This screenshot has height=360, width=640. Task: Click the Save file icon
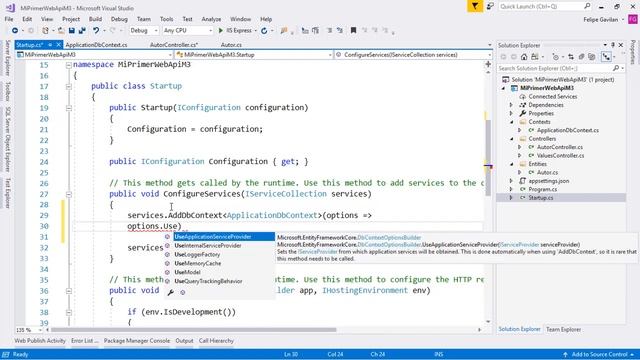(72, 31)
